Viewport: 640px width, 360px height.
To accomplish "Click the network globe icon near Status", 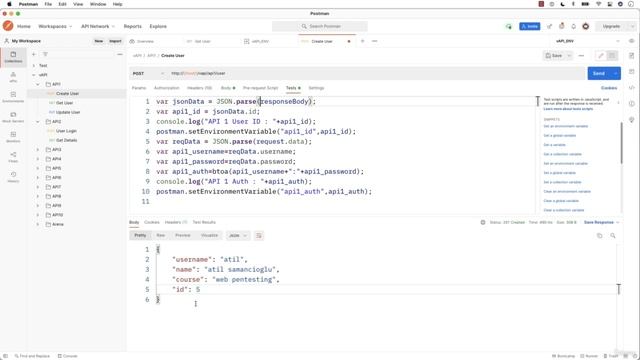I will 483,222.
